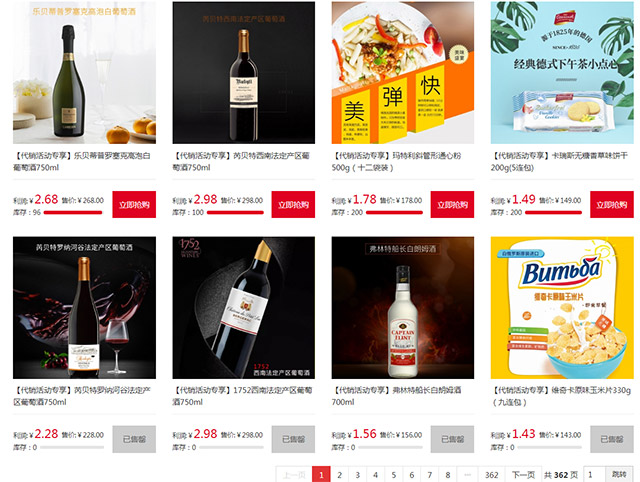Viewport: 640px width, 482px height.
Task: Open the 1752 wine bottle product image
Action: (x=244, y=307)
